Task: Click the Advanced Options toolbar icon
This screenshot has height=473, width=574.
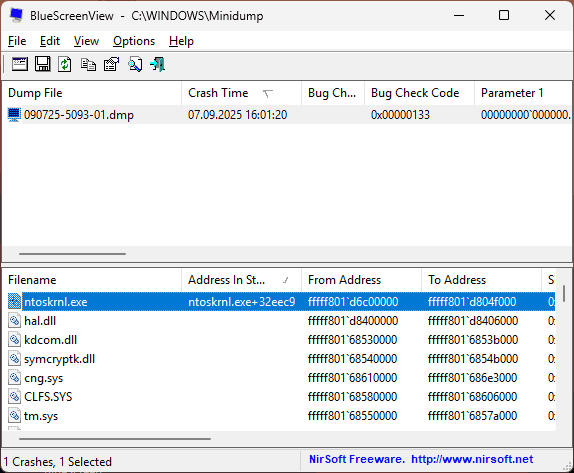Action: tap(20, 64)
